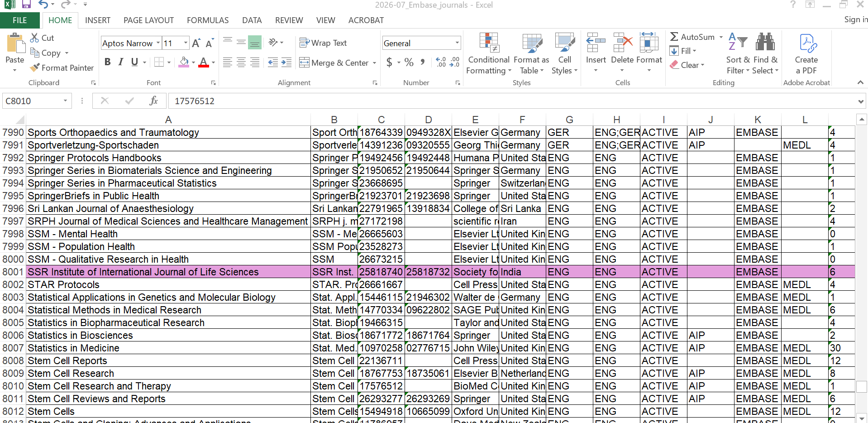Open Sort & Filter options
Screen dimensions: 868x423
[x=738, y=54]
